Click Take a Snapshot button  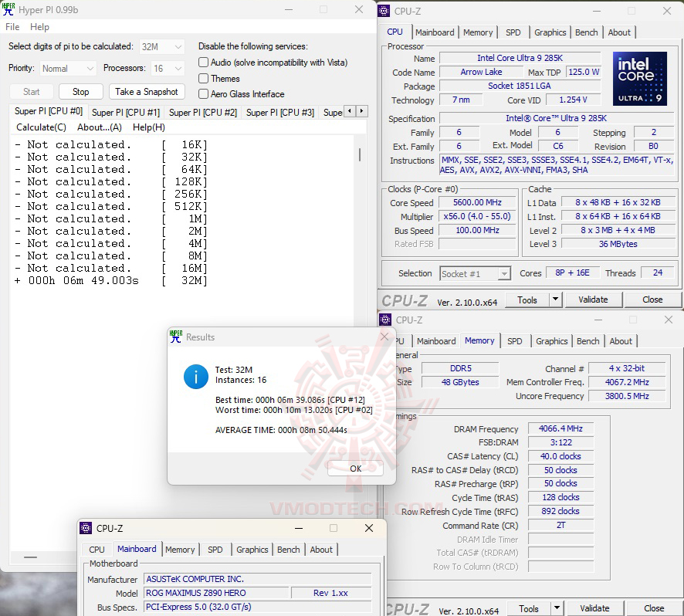(147, 92)
